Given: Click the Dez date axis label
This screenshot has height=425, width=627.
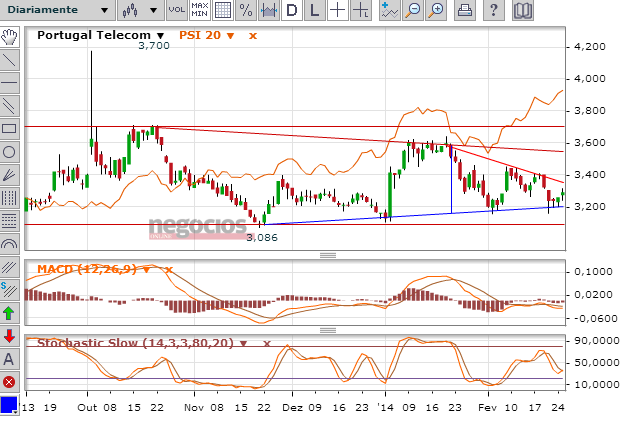Looking at the screenshot, I should [293, 408].
